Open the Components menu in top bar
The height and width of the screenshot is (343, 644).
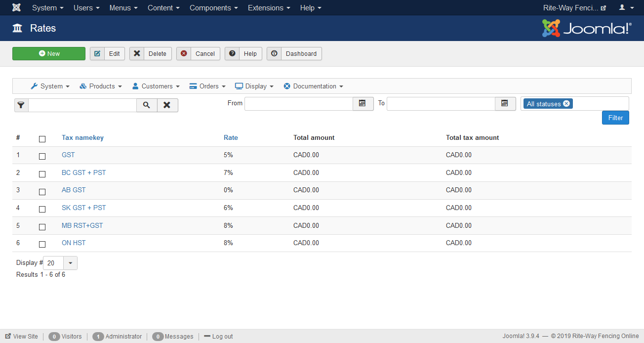point(213,8)
